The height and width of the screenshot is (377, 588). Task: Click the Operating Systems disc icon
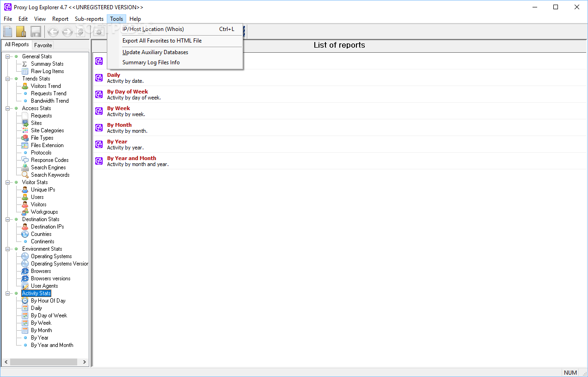coord(25,256)
